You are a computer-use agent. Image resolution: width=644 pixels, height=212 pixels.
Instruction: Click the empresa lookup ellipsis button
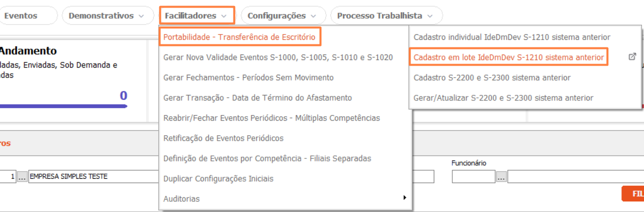22,177
